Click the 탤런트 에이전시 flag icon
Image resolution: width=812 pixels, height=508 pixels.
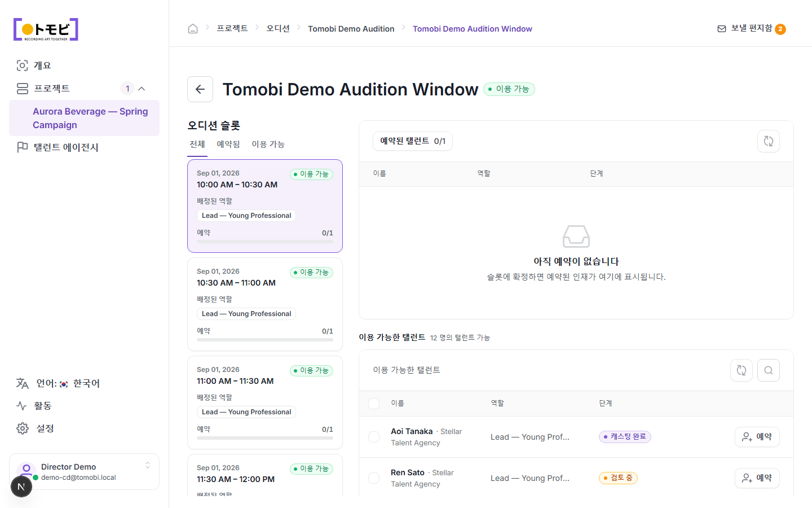pyautogui.click(x=23, y=147)
